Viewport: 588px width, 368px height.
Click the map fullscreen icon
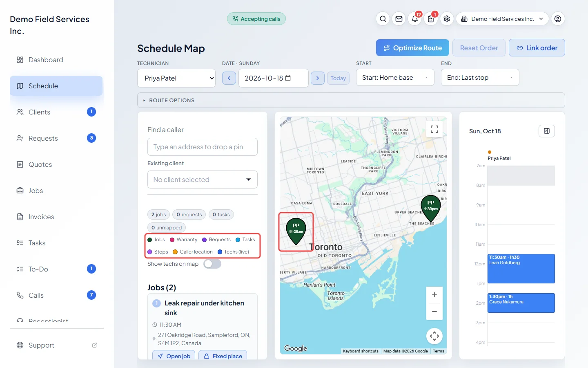click(x=434, y=129)
